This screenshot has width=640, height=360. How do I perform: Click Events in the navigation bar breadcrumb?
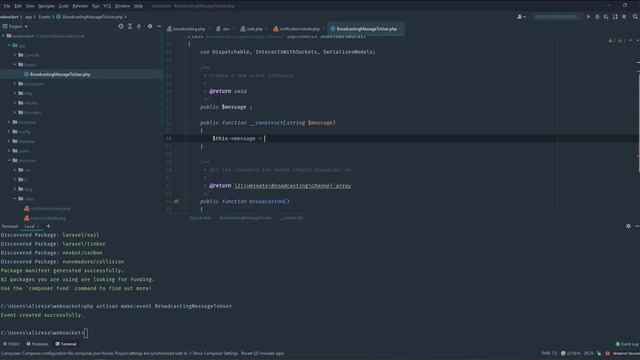point(44,17)
